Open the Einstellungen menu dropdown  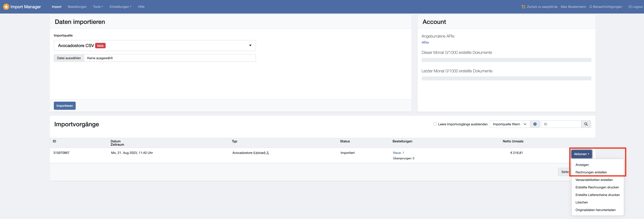tap(121, 7)
